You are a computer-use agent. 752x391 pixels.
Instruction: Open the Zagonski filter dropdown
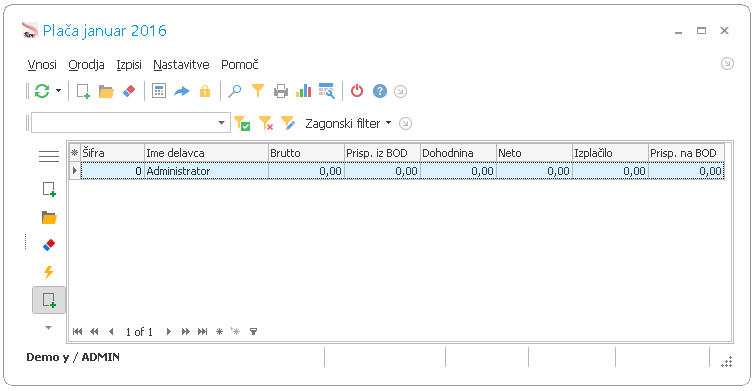tap(348, 123)
